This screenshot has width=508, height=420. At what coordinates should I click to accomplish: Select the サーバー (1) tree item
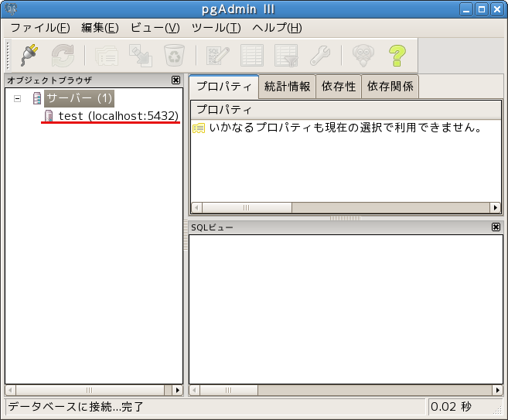coord(79,98)
